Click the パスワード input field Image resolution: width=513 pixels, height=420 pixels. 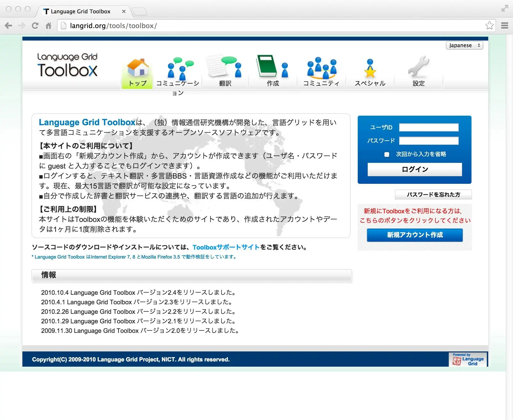pos(428,141)
